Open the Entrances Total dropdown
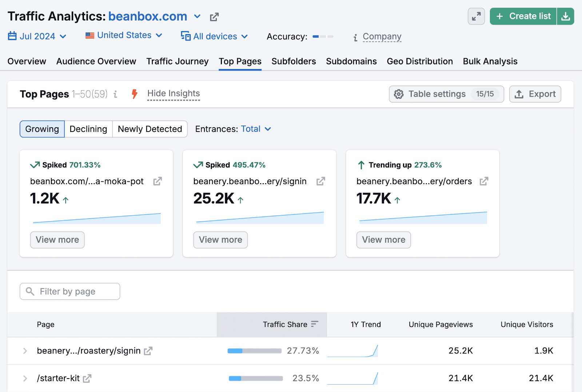Image resolution: width=582 pixels, height=392 pixels. tap(256, 129)
